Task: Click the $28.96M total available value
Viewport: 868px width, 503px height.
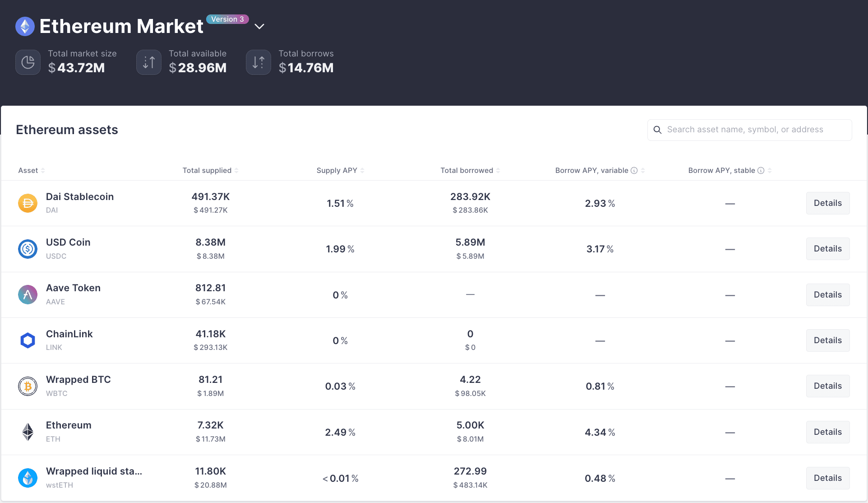Action: tap(198, 68)
